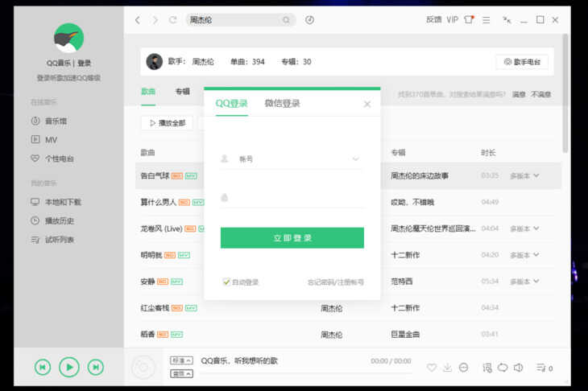
Task: Click the 忘记密码/注册帐号 link
Action: pyautogui.click(x=335, y=282)
